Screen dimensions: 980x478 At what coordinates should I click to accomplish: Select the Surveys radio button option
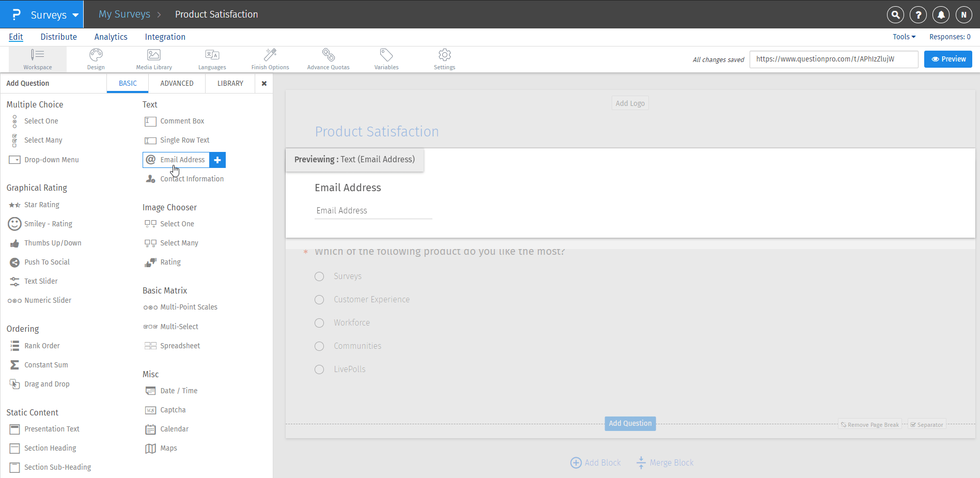pos(319,276)
